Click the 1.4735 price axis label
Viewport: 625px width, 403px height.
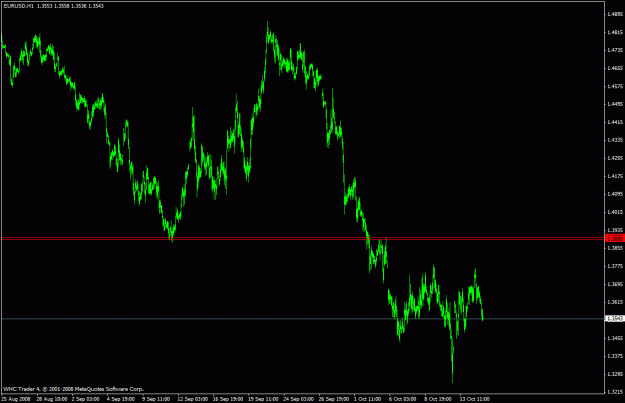coord(615,50)
